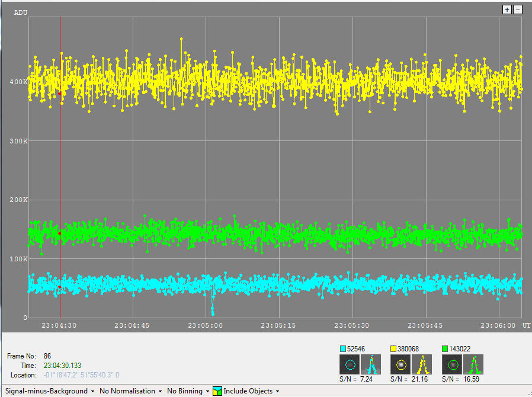532x397 pixels.
Task: Open the Signal-minus-Background dropdown
Action: click(50, 391)
